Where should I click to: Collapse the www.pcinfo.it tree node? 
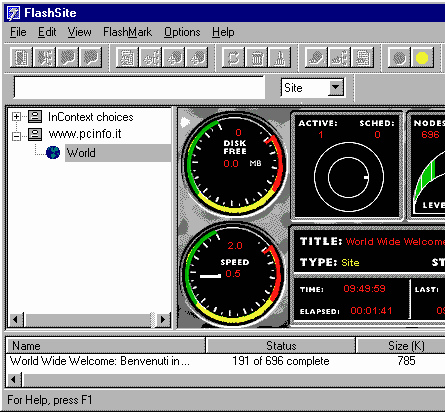click(x=16, y=136)
